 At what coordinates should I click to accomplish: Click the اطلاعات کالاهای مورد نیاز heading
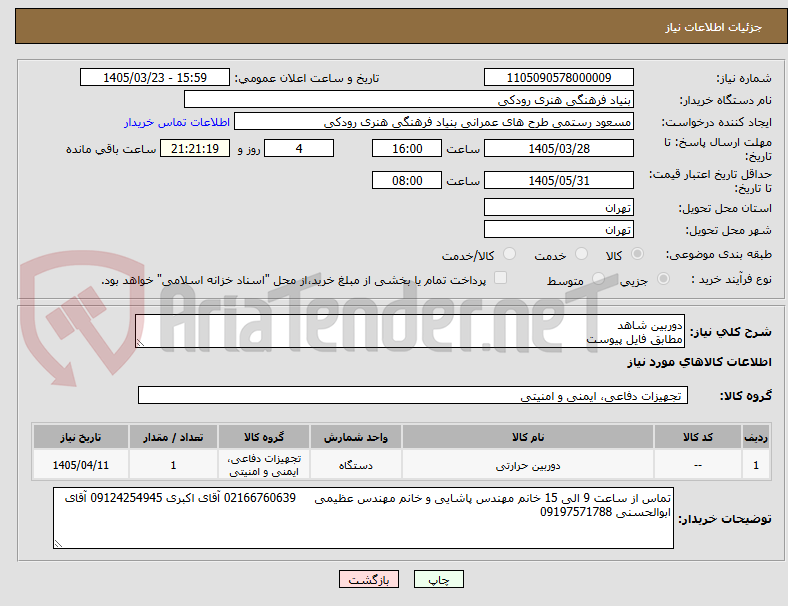click(700, 362)
